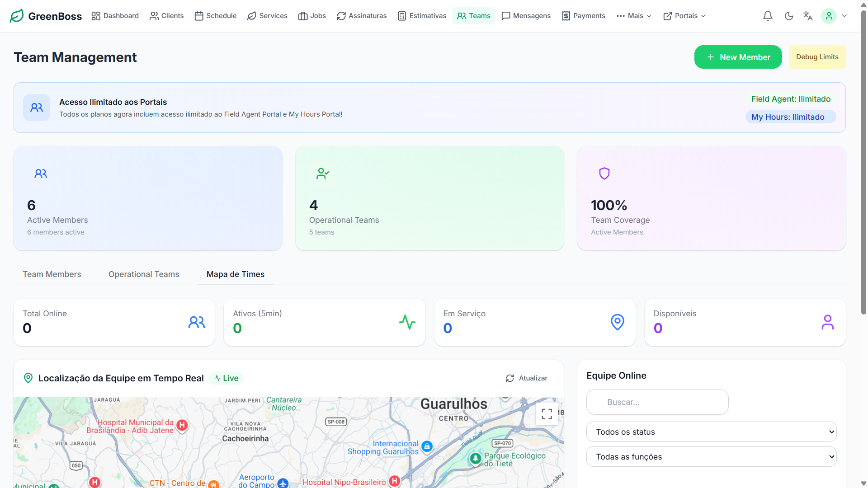Viewport: 868px width, 488px height.
Task: Click the GreenBoss leaf logo
Action: [x=17, y=16]
